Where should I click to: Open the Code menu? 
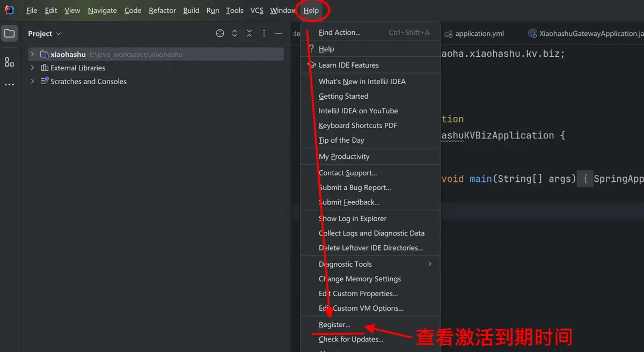point(133,10)
